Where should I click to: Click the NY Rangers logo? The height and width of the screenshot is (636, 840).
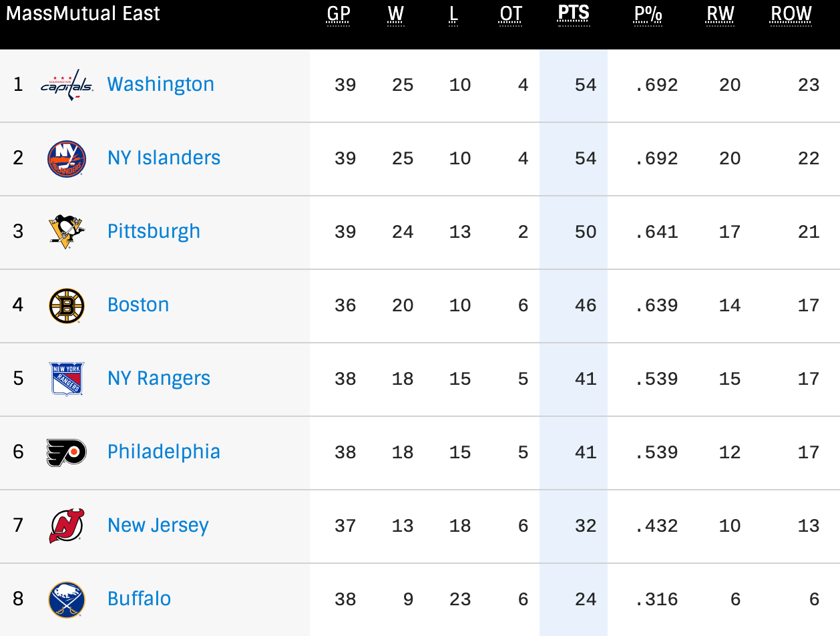point(67,379)
